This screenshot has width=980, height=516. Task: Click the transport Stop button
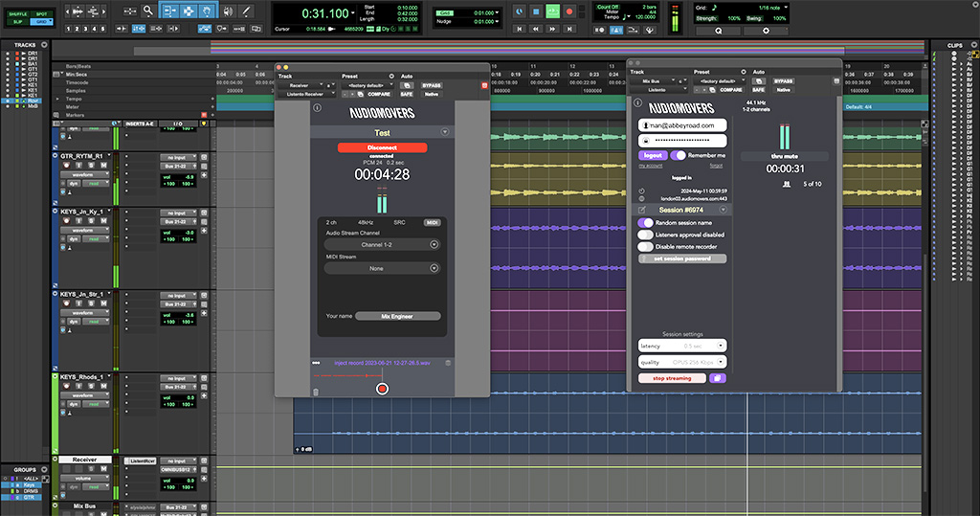click(x=536, y=11)
